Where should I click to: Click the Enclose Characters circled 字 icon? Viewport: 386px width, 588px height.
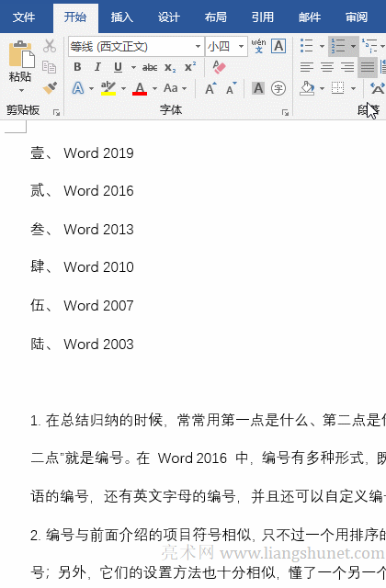(278, 88)
